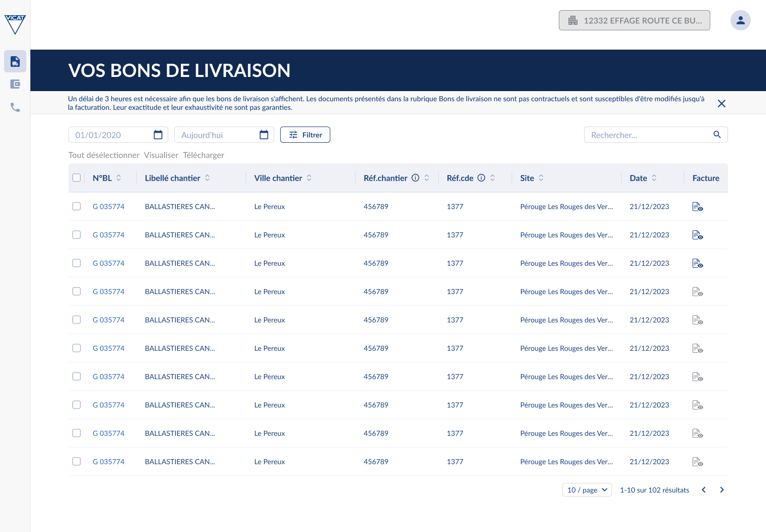This screenshot has height=532, width=766.
Task: Sort table by Libellé chantier
Action: point(207,178)
